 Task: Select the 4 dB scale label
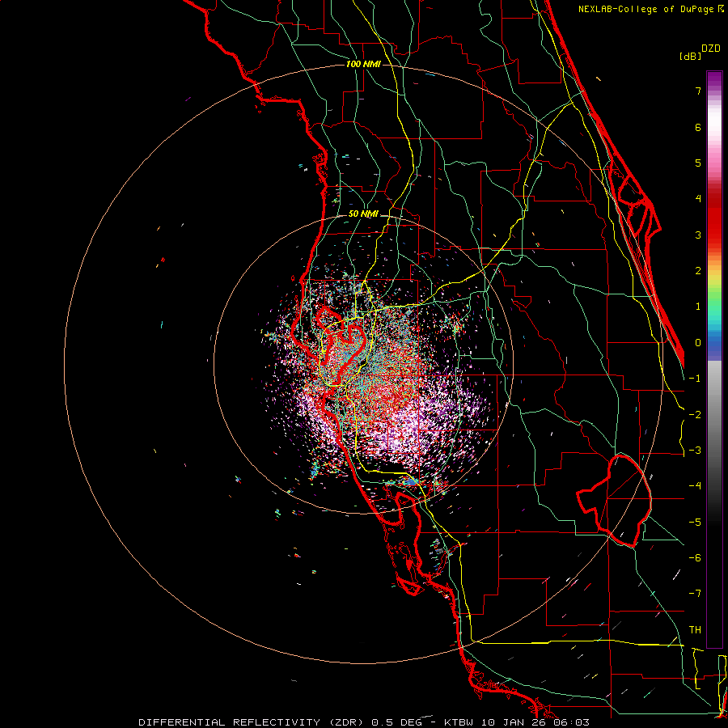[698, 199]
